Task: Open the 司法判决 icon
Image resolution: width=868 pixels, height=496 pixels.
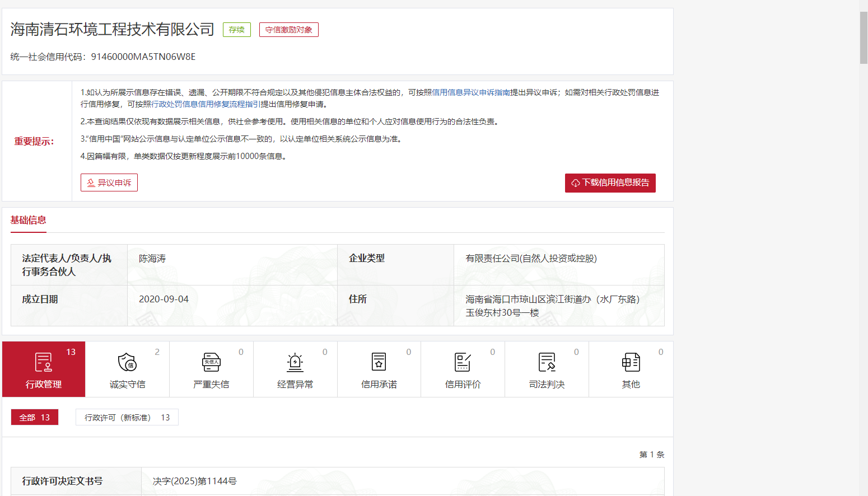Action: pyautogui.click(x=547, y=363)
